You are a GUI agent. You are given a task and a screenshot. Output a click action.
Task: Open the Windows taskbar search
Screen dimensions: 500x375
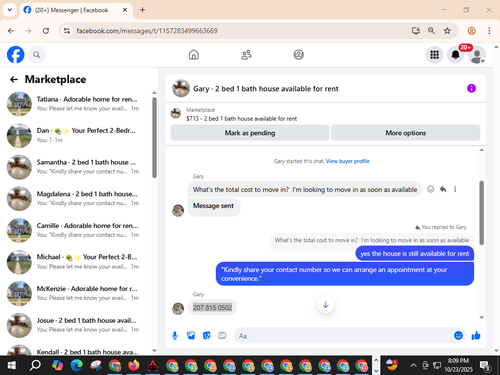pos(35,366)
